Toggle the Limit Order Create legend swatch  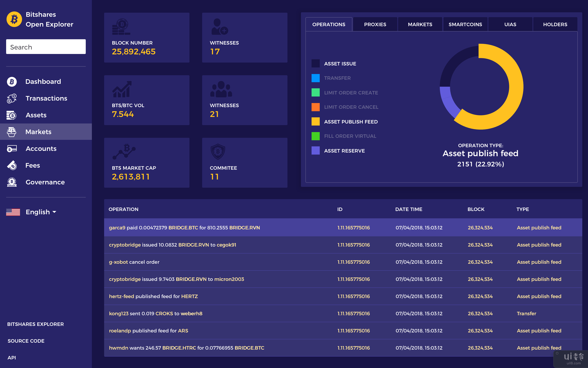[316, 92]
